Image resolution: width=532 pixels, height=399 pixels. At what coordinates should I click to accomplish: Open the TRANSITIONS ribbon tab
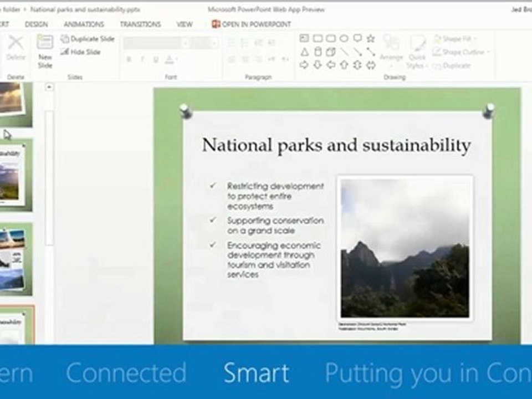click(140, 24)
